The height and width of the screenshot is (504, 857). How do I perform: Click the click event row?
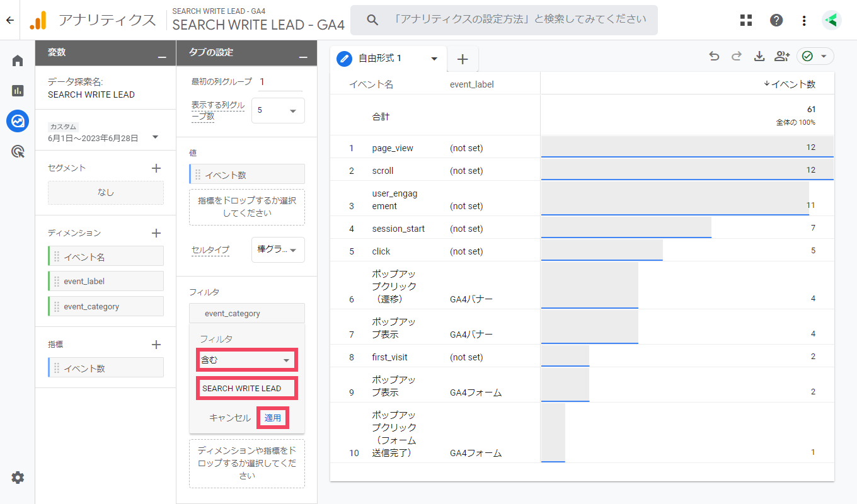tap(582, 251)
